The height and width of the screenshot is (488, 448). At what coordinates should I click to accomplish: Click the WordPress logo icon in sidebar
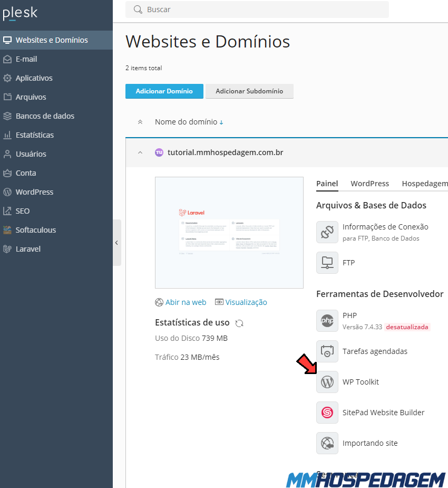7,192
